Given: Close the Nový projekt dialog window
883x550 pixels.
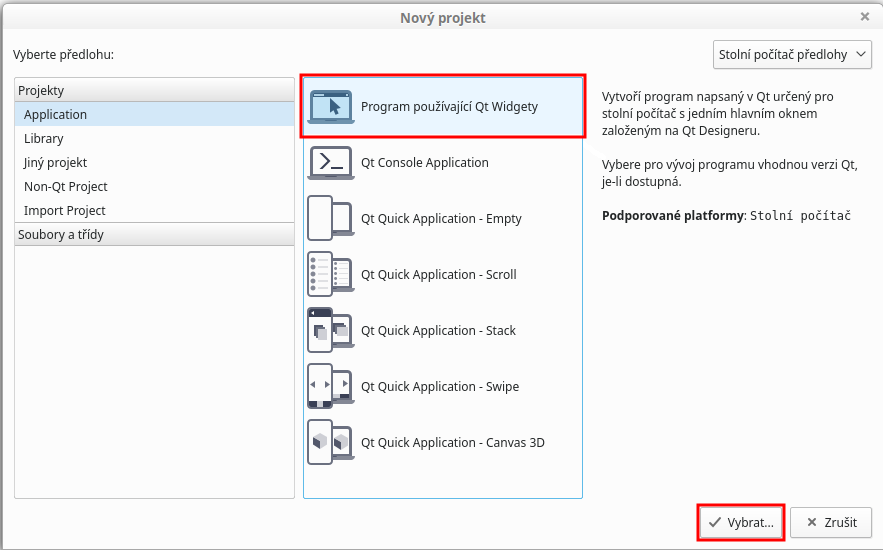Looking at the screenshot, I should (x=865, y=17).
